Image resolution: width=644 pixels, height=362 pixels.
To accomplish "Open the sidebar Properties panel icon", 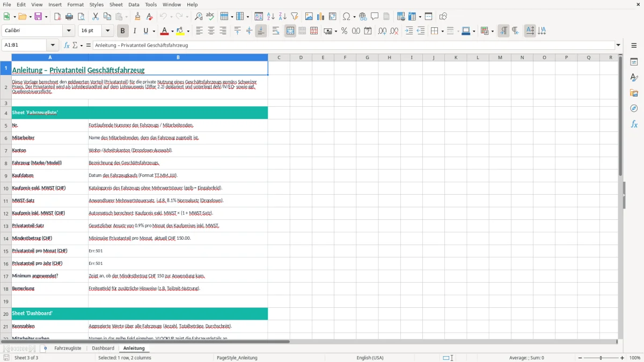I will 634,62.
